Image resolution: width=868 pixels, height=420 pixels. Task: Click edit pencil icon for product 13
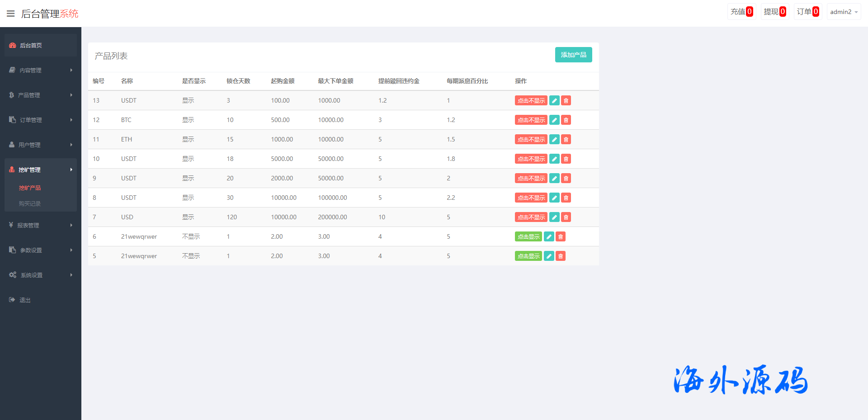point(554,100)
